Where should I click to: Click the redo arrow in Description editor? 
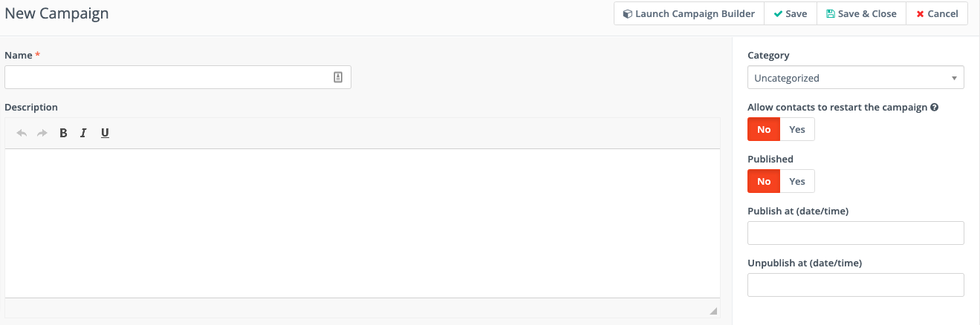[x=42, y=133]
